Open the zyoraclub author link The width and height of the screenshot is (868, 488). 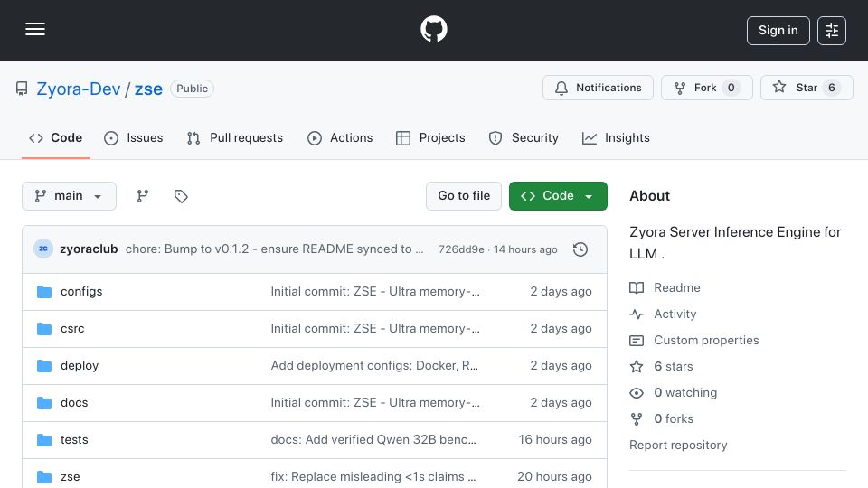[x=89, y=249]
